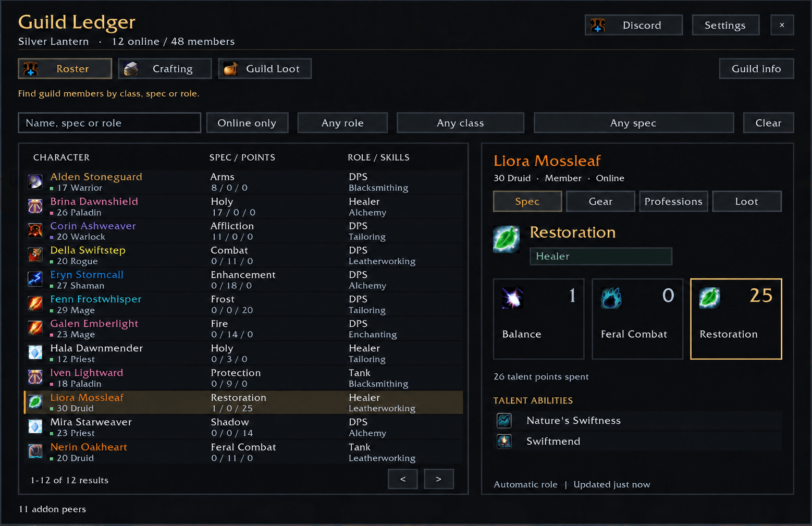This screenshot has height=526, width=812.
Task: Click Della Swiftstep's rogue class icon
Action: click(x=35, y=255)
